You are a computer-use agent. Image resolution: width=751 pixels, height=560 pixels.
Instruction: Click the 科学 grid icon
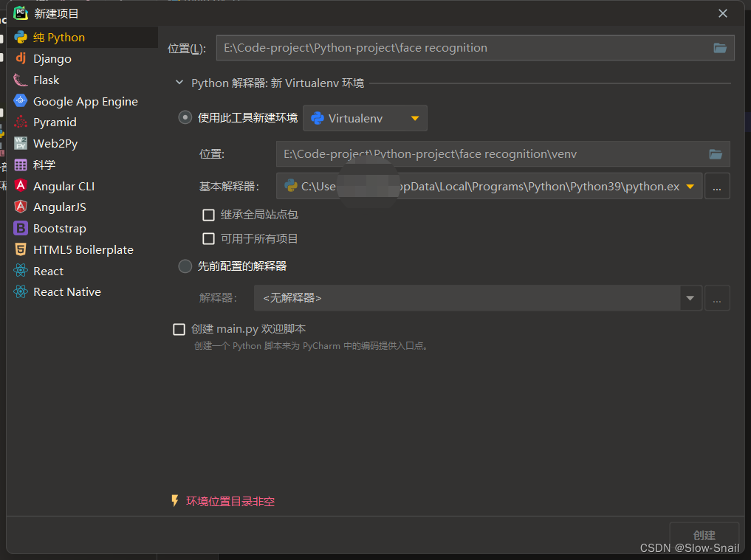[x=21, y=165]
